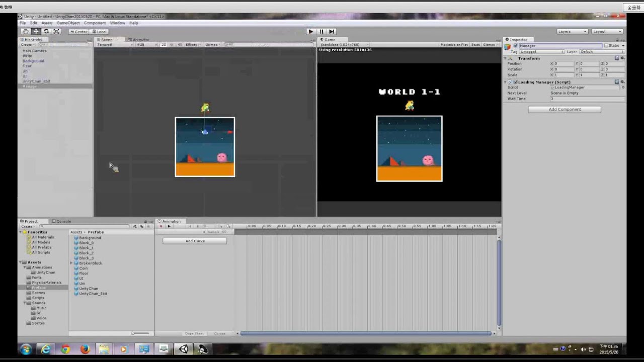
Task: Toggle the Stats overlay in Game view
Action: click(x=475, y=45)
